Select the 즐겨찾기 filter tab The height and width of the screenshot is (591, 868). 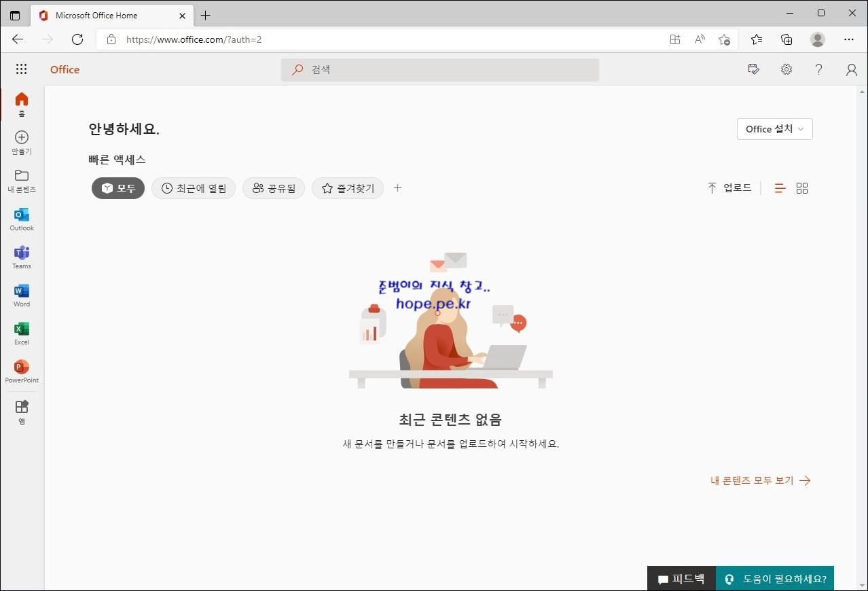click(348, 188)
